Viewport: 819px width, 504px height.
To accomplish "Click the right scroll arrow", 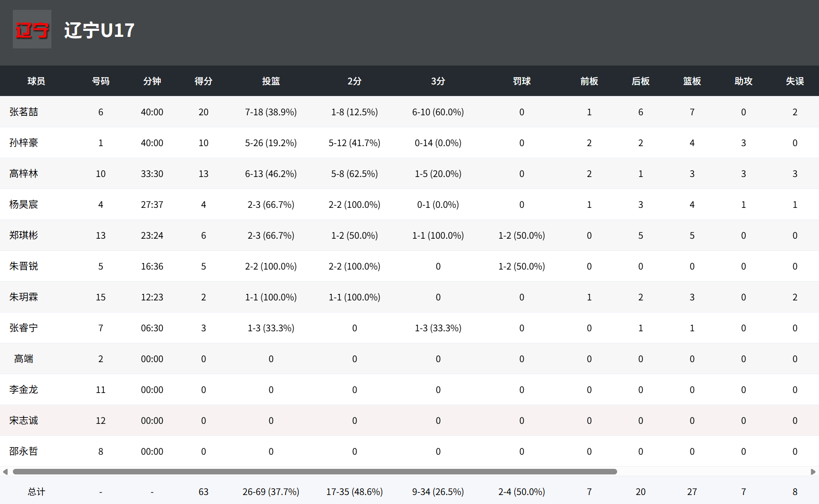I will (x=813, y=471).
